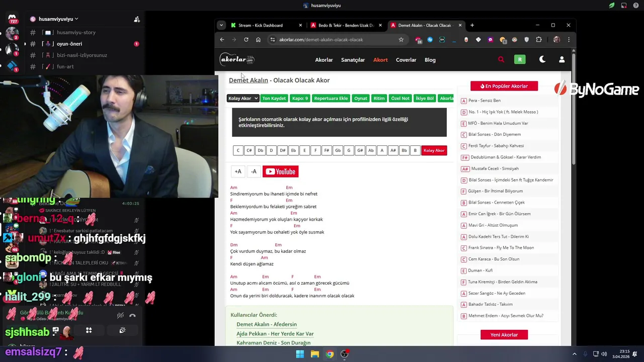Screen dimensions: 644x362
Task: Select the C# transpose key
Action: pos(249,150)
